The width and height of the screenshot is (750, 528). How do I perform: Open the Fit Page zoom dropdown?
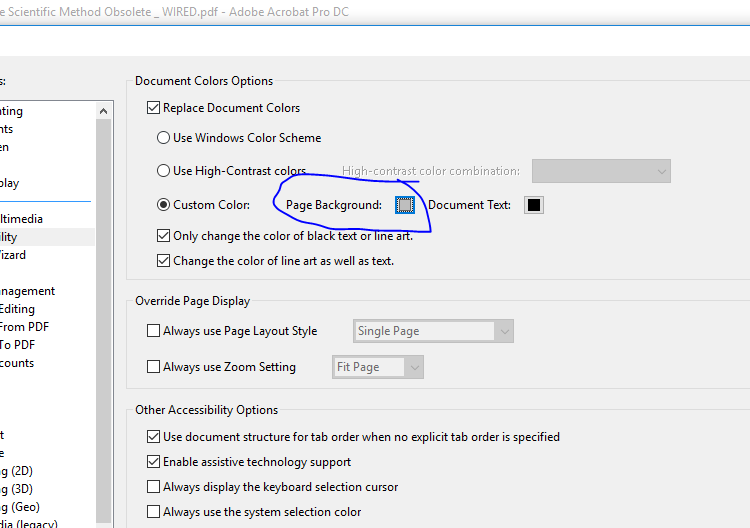pyautogui.click(x=378, y=367)
